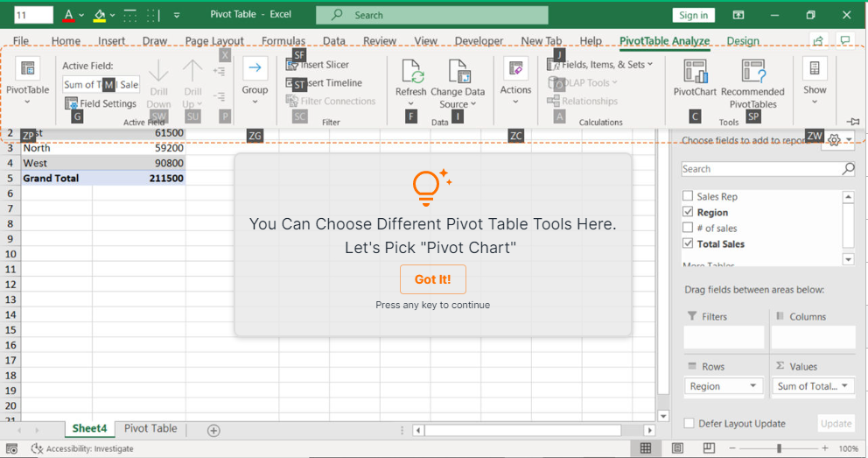Open Customize Quick Access Toolbar dropdown
The width and height of the screenshot is (868, 458).
177,15
